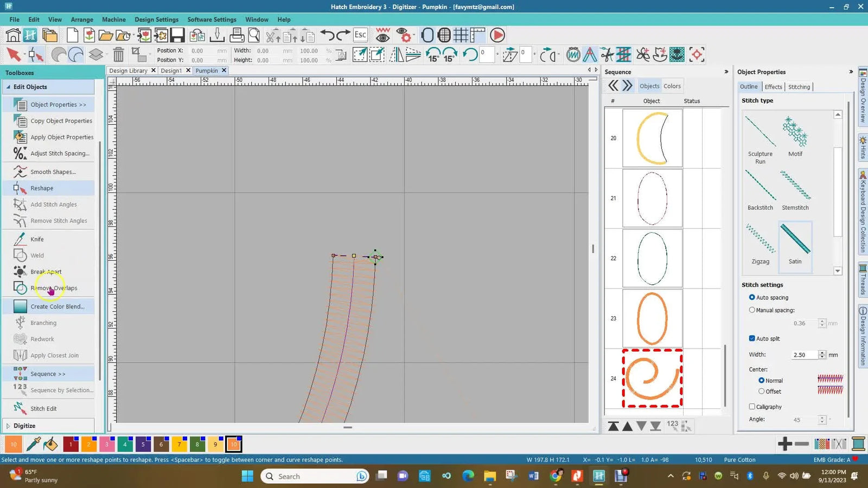Collapse the Sequence panel chevron
Image resolution: width=868 pixels, height=488 pixels.
(726, 72)
